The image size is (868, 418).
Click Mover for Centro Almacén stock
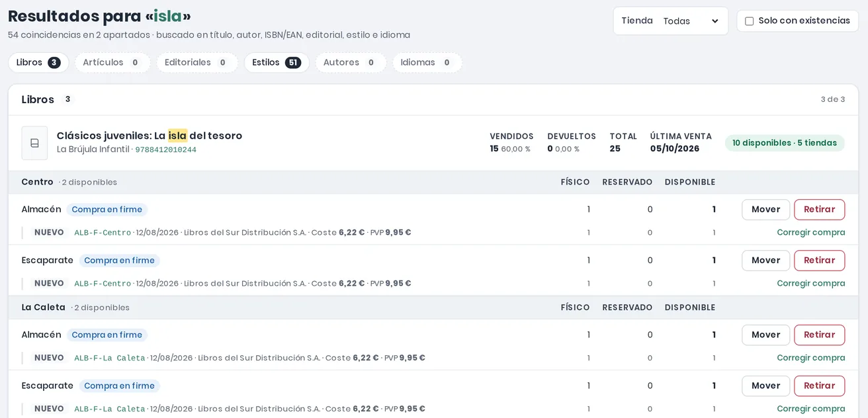pyautogui.click(x=765, y=210)
